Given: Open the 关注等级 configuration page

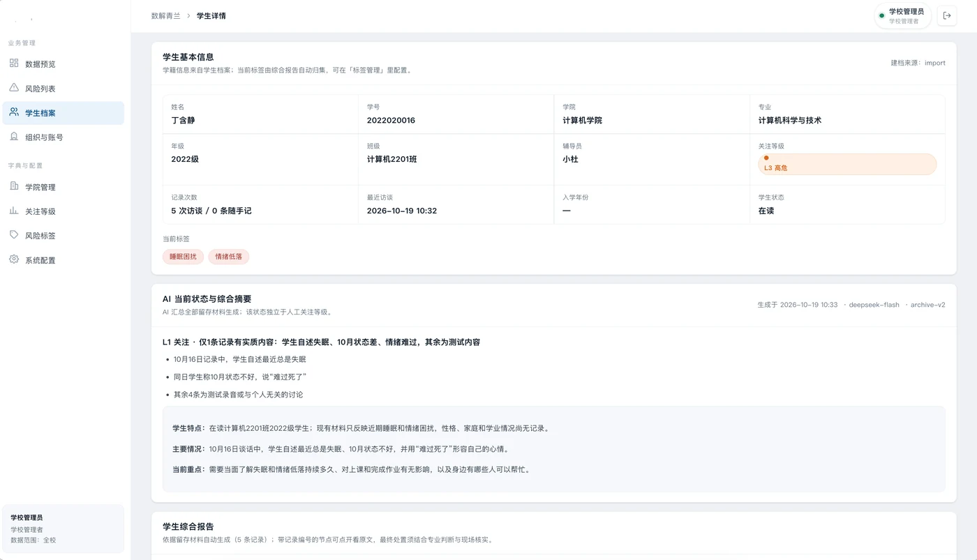Looking at the screenshot, I should click(64, 211).
